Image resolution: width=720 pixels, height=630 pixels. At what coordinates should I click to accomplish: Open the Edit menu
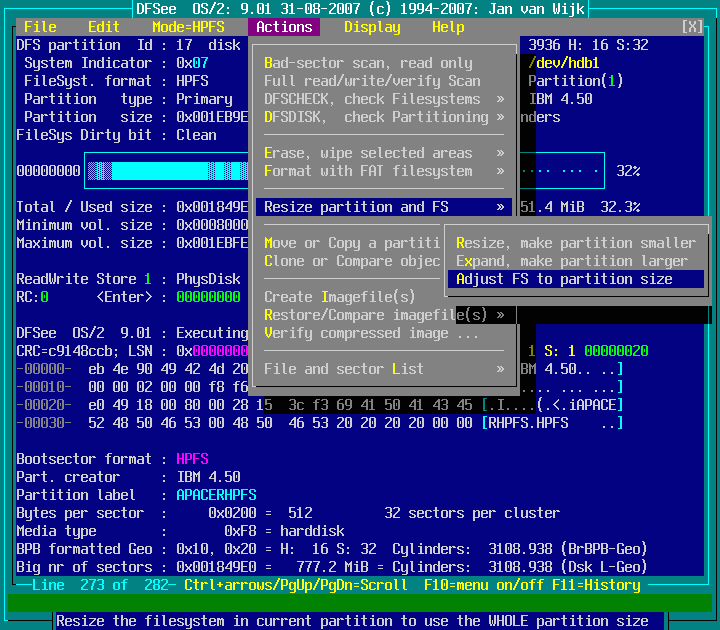[103, 27]
